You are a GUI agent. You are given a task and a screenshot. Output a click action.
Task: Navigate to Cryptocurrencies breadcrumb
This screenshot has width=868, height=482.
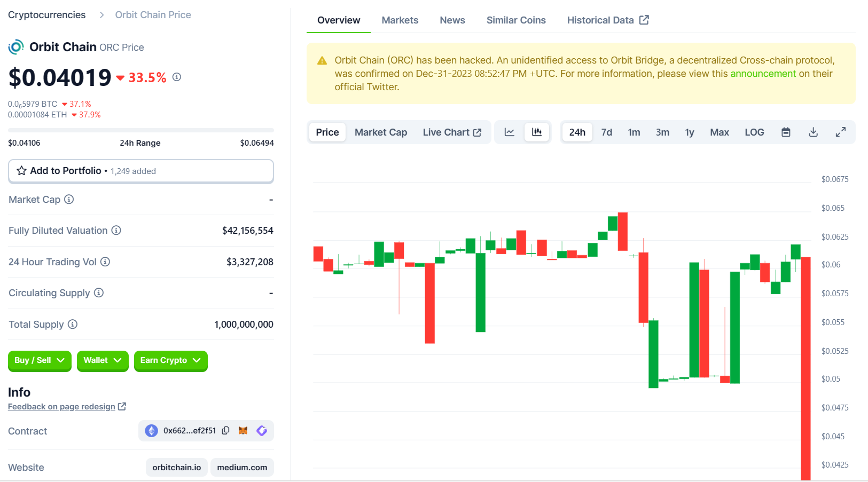pos(46,15)
